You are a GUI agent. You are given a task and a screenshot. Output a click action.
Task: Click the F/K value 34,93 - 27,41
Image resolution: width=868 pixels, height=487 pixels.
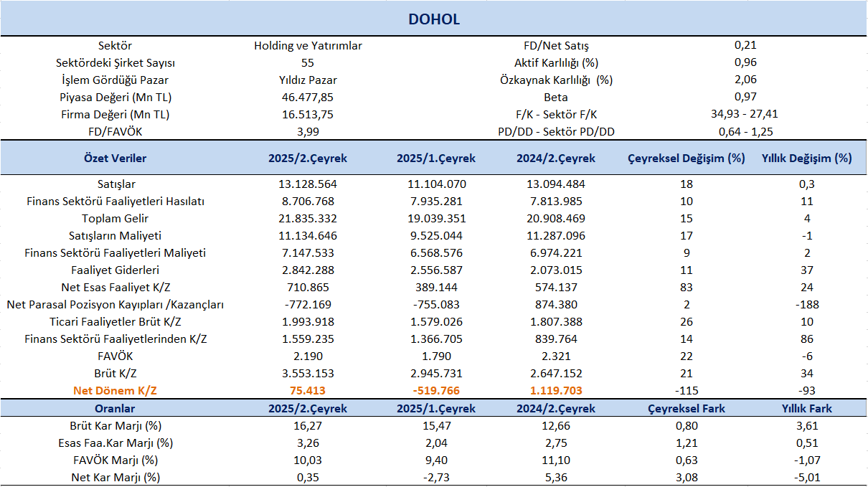click(745, 114)
